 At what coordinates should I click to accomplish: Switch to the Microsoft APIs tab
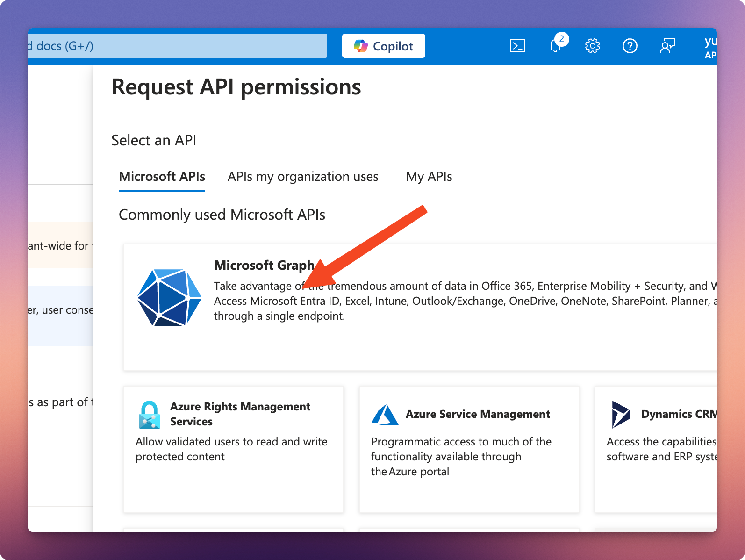pos(162,177)
